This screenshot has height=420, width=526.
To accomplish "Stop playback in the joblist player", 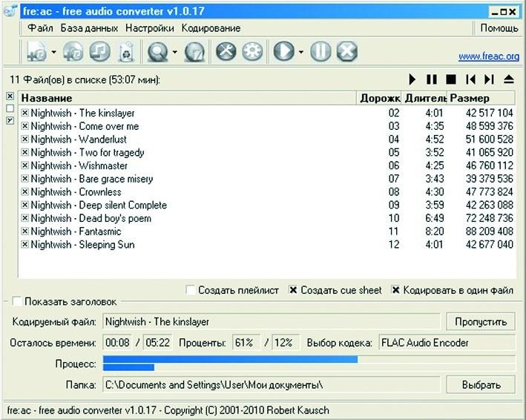I will [451, 79].
